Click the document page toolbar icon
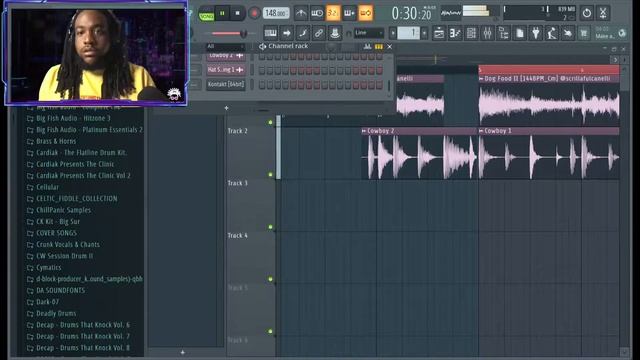 (x=520, y=33)
